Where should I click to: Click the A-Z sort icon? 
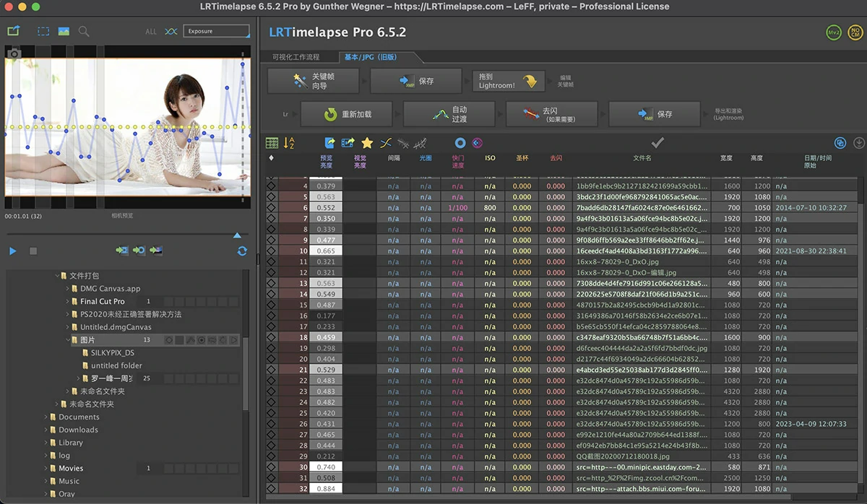(x=289, y=143)
